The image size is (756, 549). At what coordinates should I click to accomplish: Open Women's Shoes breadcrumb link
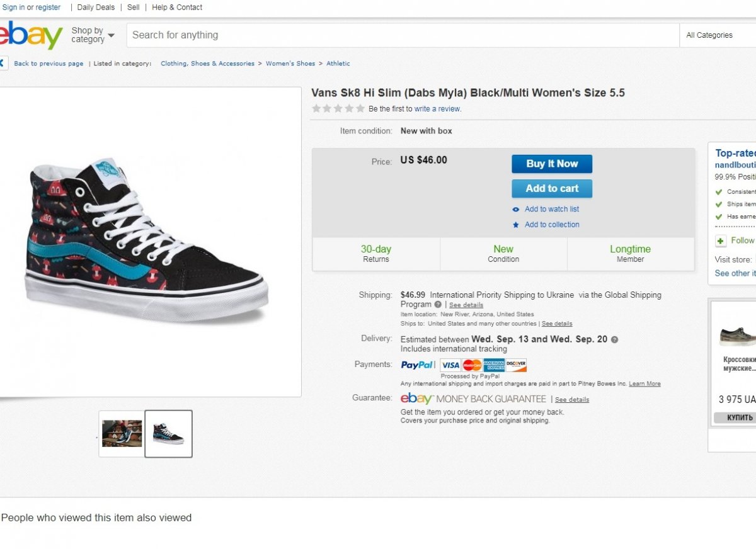290,64
